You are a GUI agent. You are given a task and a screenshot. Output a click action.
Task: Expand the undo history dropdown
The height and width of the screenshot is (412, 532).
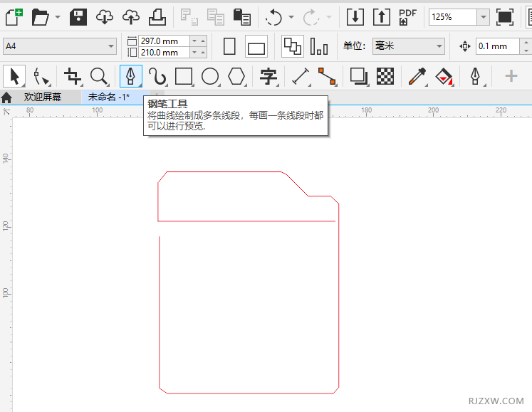(x=291, y=16)
